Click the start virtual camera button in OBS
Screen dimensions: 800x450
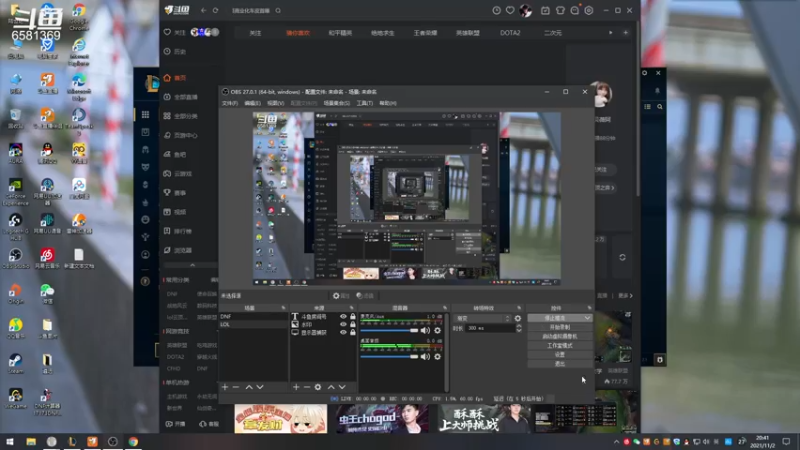(560, 336)
